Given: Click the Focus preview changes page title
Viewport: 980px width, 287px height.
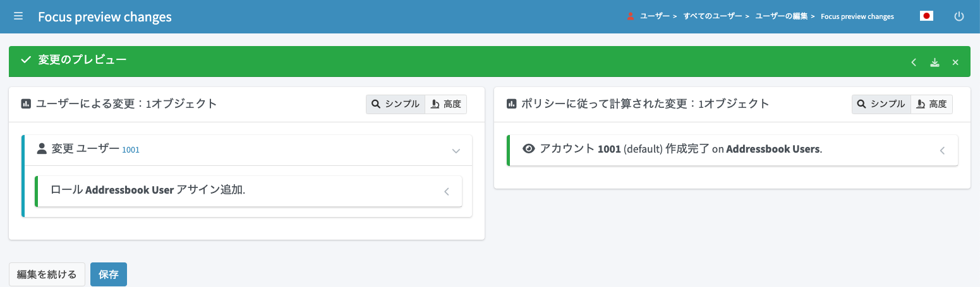Looking at the screenshot, I should point(105,17).
